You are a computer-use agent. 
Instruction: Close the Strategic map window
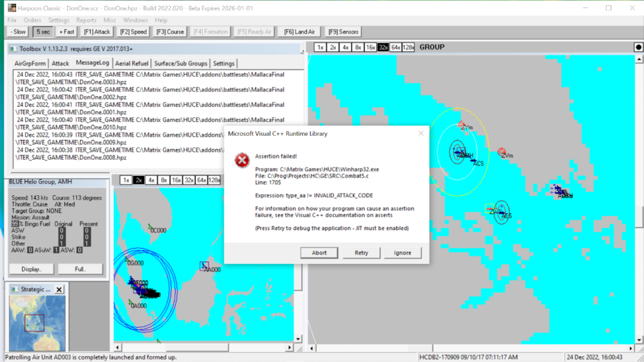tap(59, 289)
